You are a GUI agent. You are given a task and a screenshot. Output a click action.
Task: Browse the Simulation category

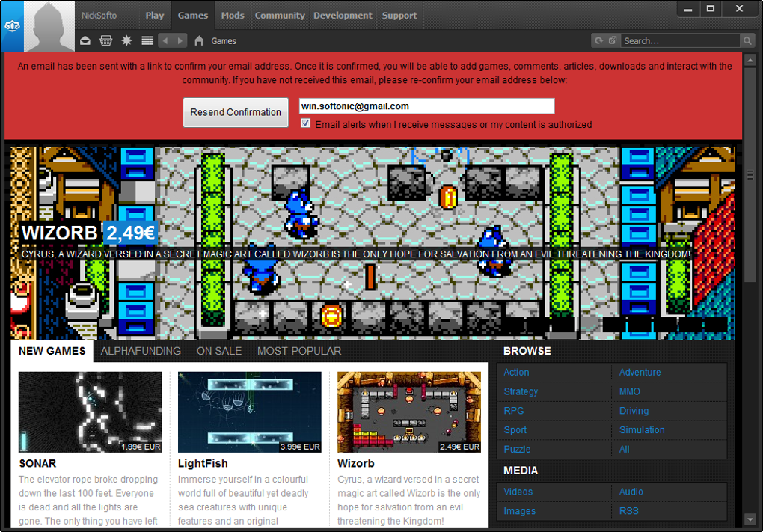coord(642,430)
